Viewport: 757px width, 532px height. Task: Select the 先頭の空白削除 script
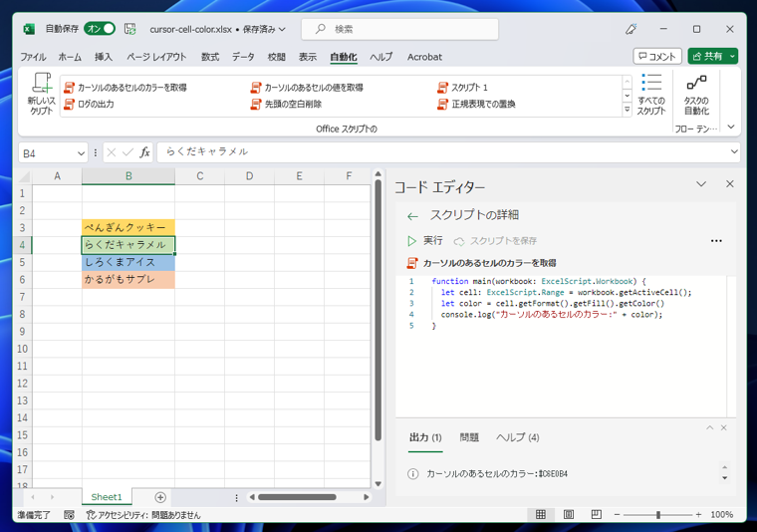(286, 104)
